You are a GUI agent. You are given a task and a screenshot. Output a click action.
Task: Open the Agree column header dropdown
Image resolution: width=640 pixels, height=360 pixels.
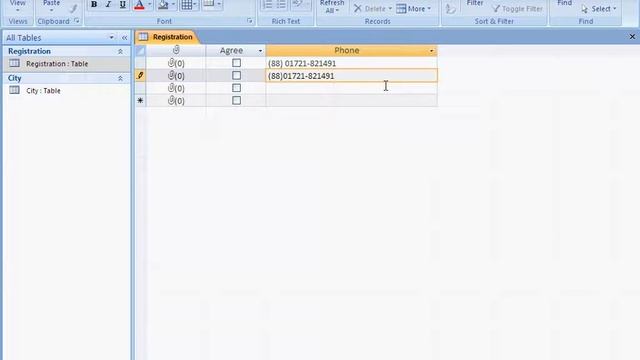260,51
